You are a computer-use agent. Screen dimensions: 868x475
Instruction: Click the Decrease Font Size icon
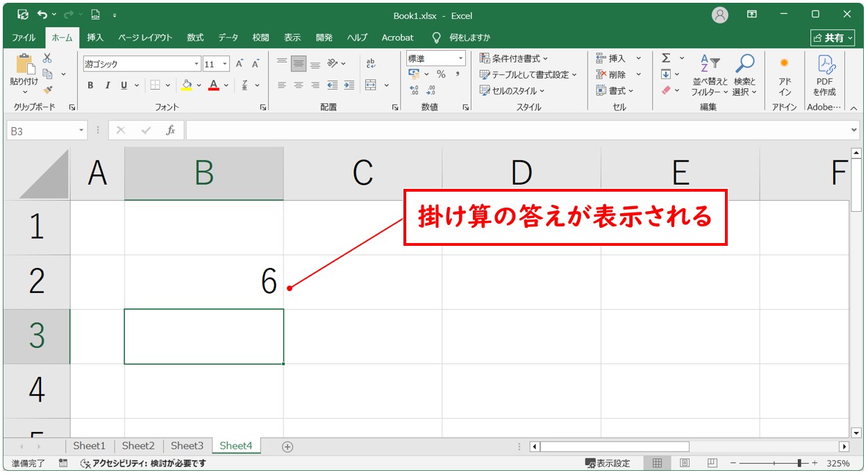click(256, 64)
